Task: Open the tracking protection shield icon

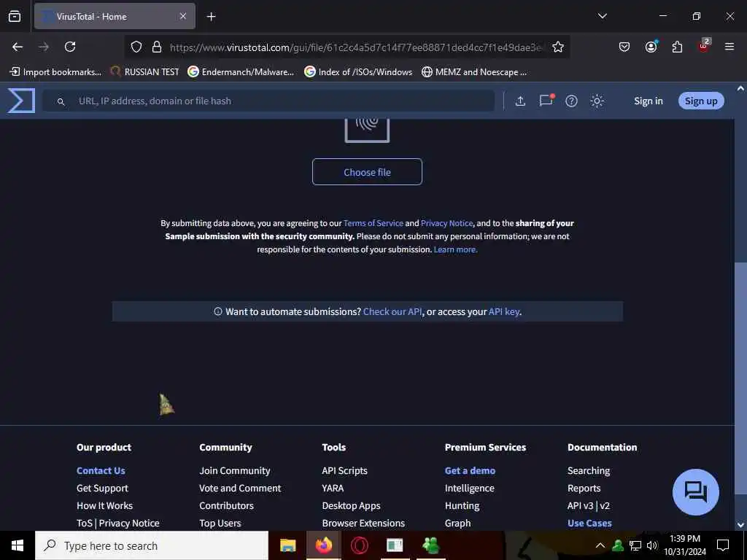Action: click(x=136, y=47)
